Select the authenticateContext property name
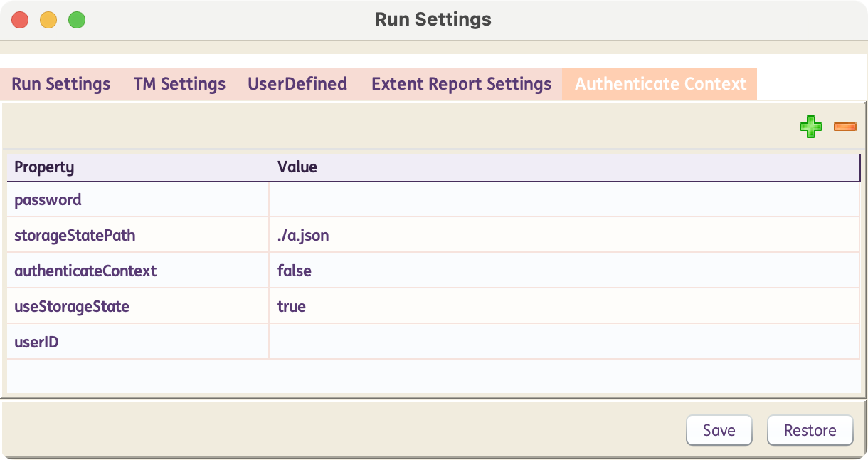The height and width of the screenshot is (460, 868). click(85, 271)
